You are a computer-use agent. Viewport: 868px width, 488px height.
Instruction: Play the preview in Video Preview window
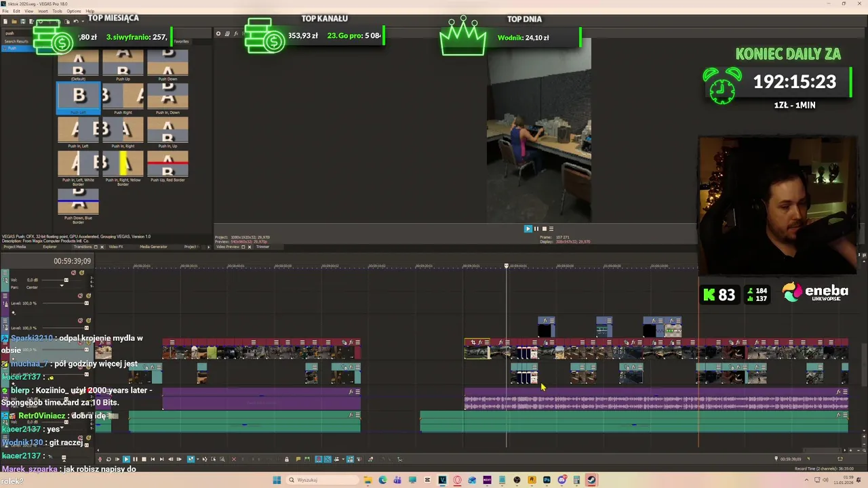[x=528, y=228]
